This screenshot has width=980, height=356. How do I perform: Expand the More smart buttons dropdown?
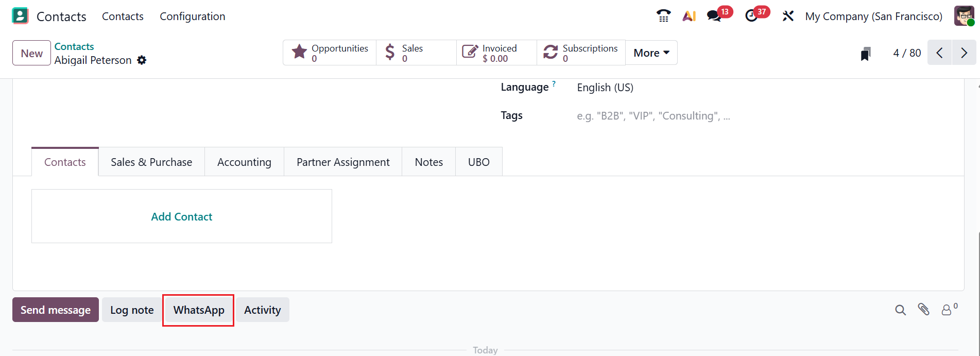(x=651, y=53)
